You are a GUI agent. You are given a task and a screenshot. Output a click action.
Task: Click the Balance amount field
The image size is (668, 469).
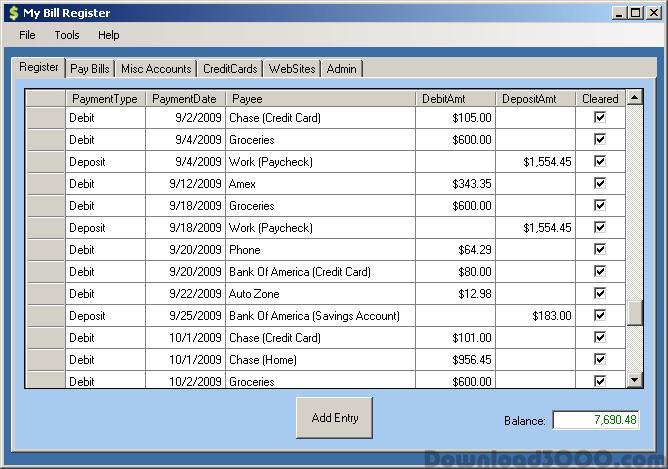click(595, 420)
